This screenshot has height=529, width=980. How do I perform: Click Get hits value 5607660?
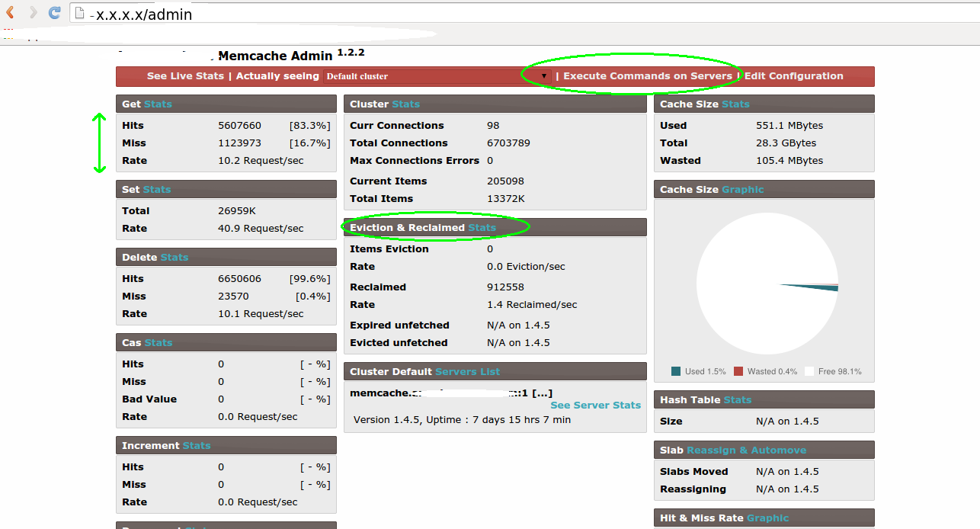pos(239,126)
